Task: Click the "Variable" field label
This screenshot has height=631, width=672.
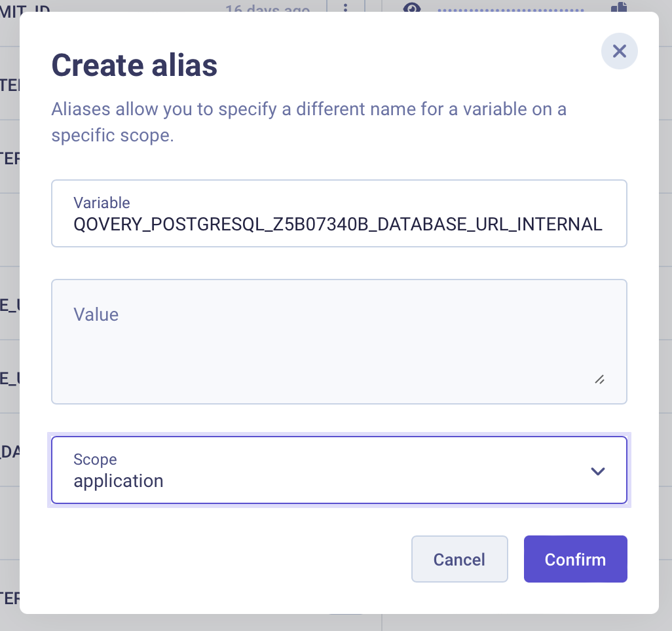Action: 102,202
